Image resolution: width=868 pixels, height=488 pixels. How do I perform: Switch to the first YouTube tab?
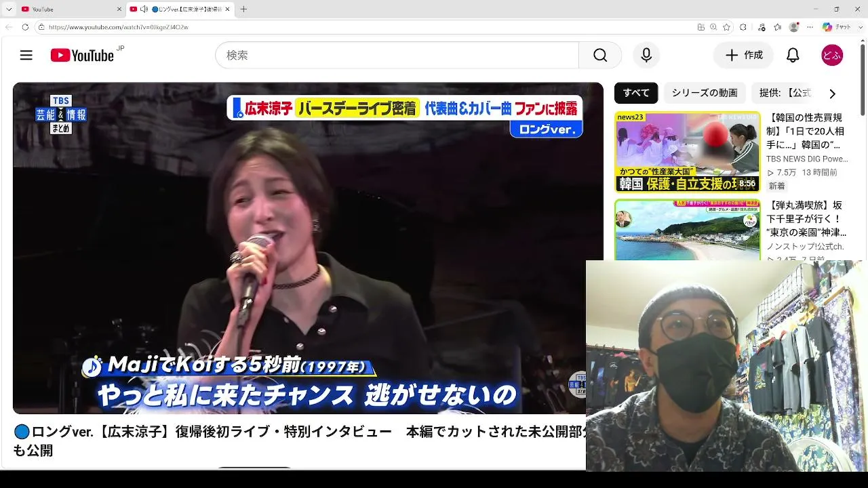click(x=71, y=9)
